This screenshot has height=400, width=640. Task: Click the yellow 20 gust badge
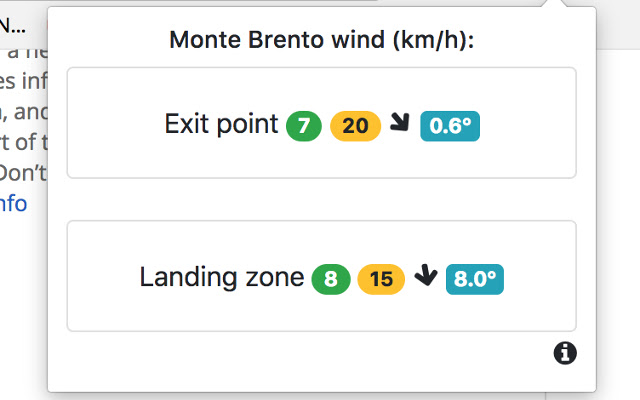355,126
